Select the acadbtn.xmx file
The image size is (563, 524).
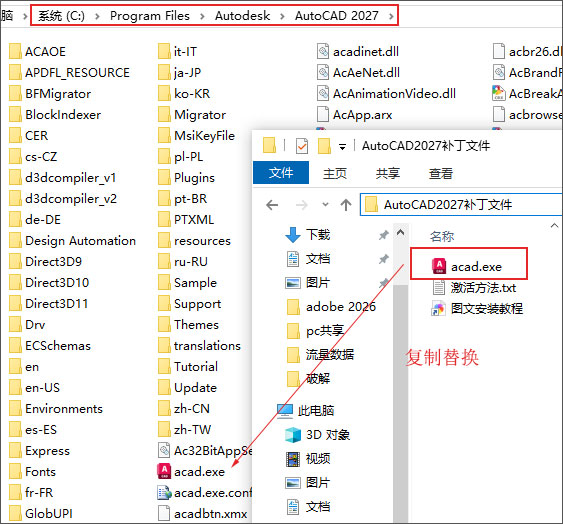203,514
